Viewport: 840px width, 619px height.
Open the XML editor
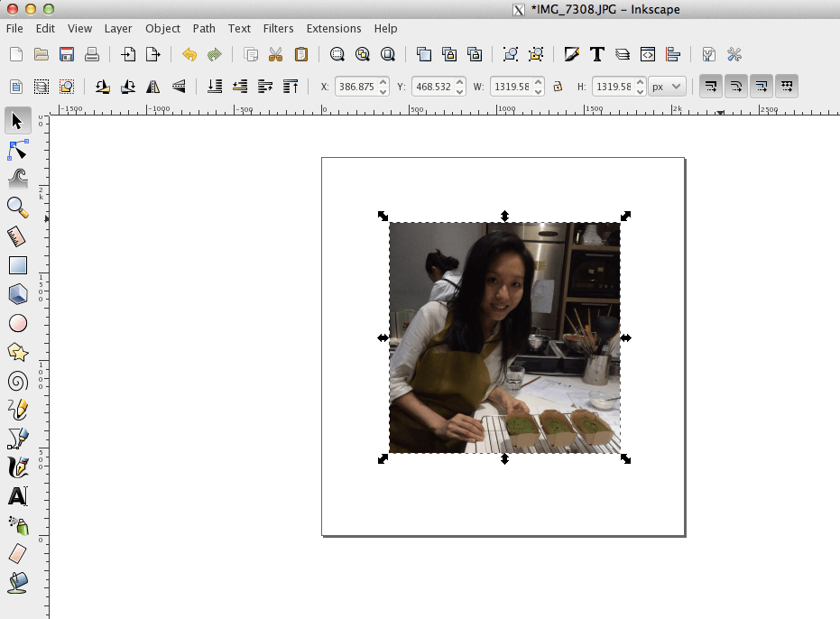click(x=648, y=54)
